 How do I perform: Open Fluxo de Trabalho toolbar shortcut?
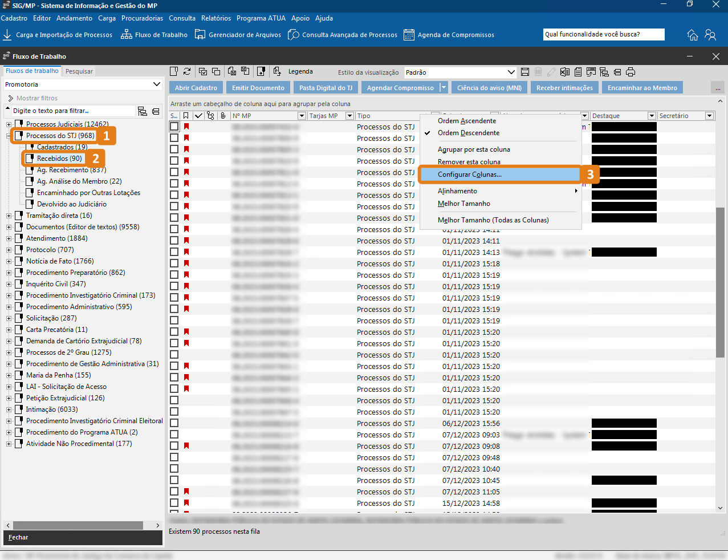pos(154,35)
